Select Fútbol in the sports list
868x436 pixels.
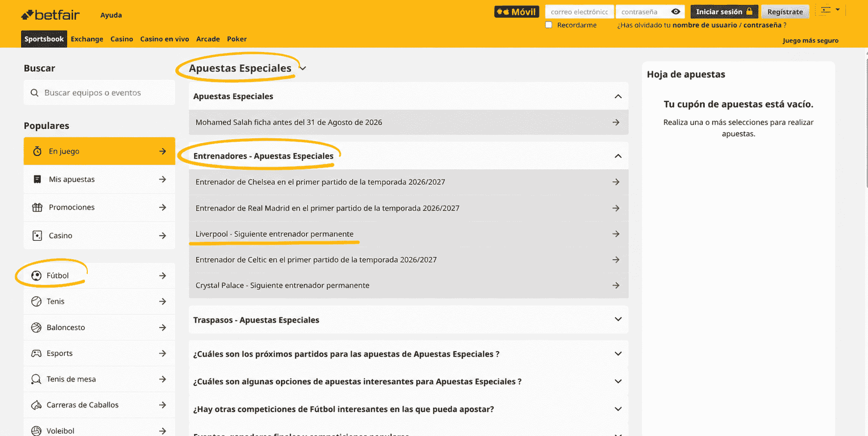[99, 276]
